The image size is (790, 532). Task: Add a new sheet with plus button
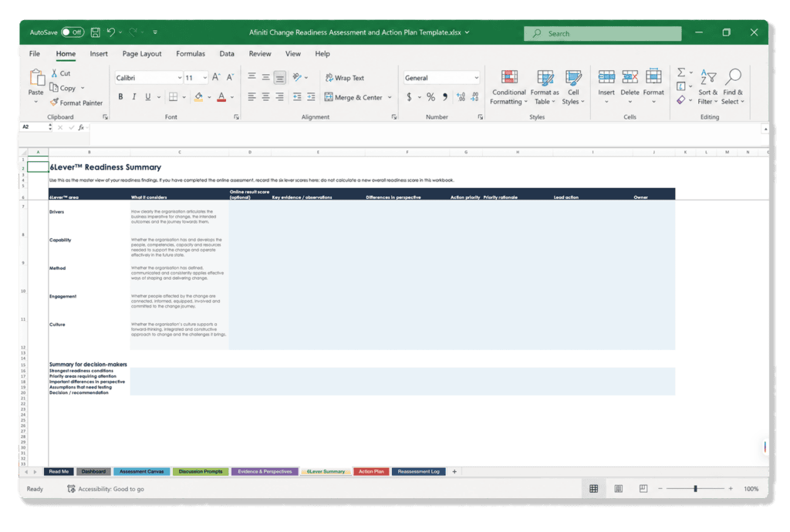point(454,472)
